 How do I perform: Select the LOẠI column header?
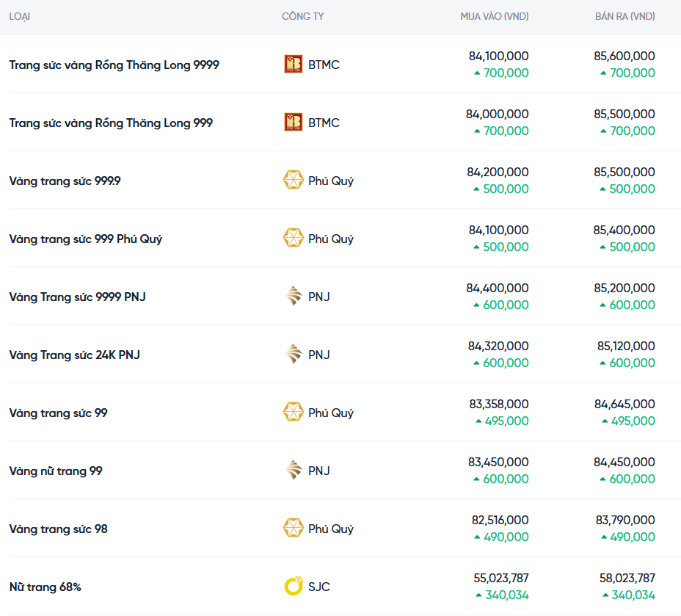coord(20,16)
